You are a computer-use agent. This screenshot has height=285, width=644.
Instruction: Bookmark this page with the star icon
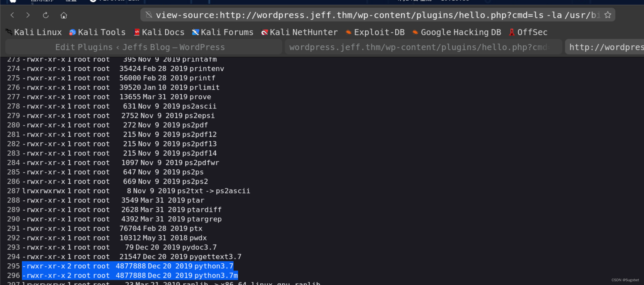coord(608,15)
